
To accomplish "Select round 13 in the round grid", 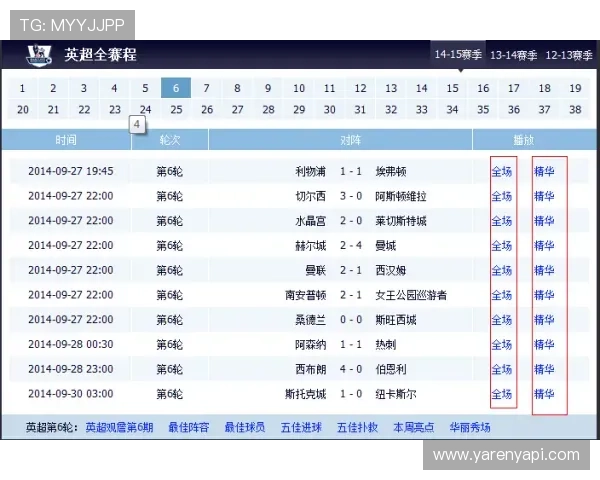I will click(x=391, y=88).
